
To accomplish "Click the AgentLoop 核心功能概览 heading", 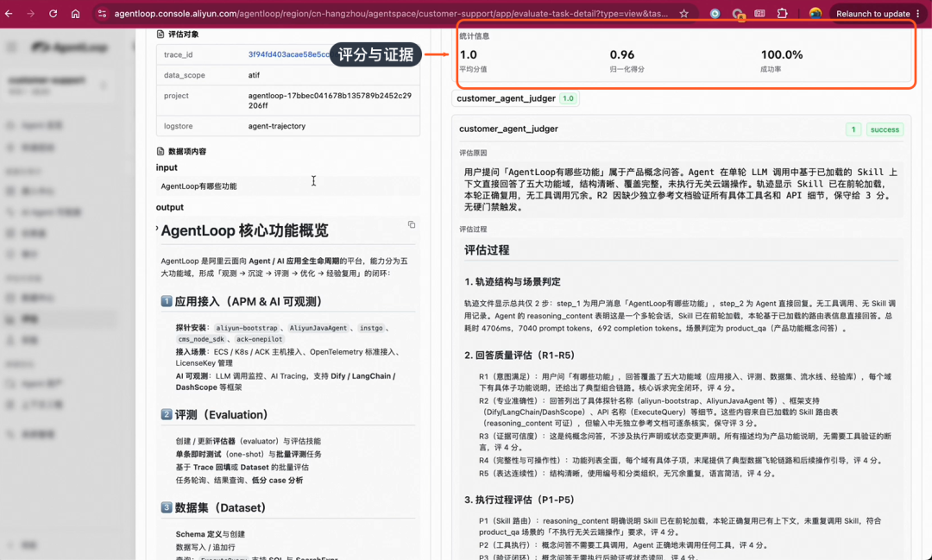I will point(244,230).
